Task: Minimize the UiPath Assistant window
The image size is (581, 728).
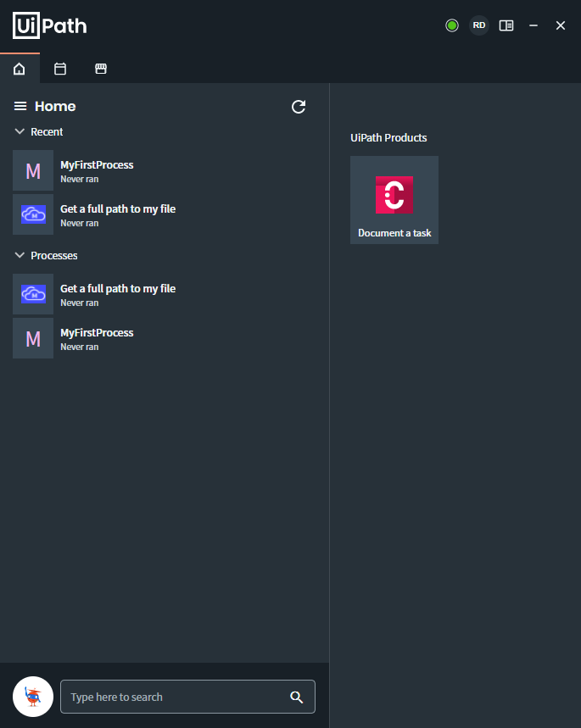Action: [x=534, y=25]
